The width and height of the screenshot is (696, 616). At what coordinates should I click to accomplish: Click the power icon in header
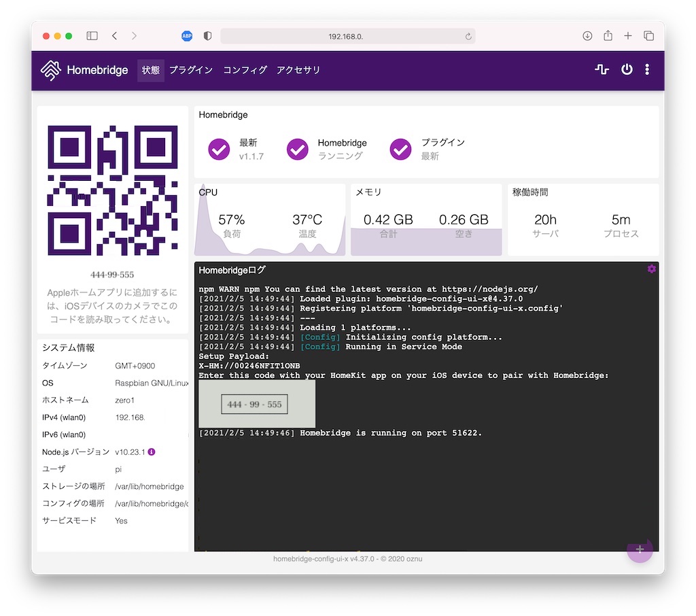click(x=627, y=69)
